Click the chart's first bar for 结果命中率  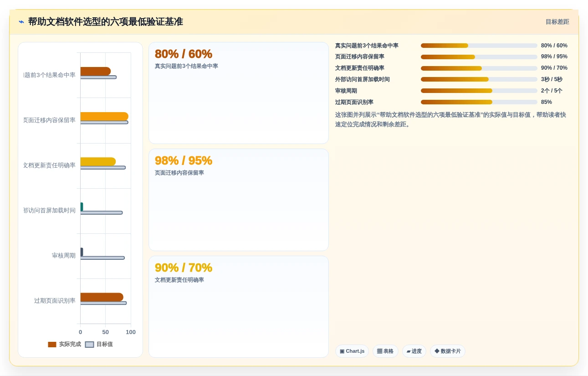click(x=96, y=71)
